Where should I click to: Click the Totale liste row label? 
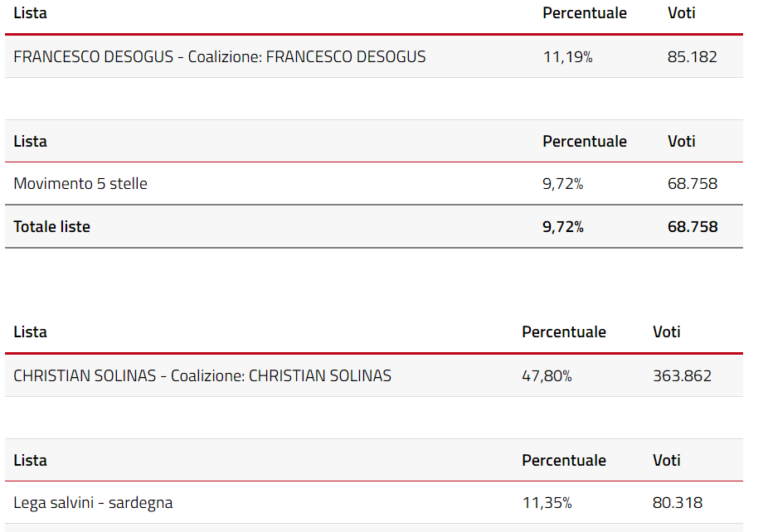point(51,226)
